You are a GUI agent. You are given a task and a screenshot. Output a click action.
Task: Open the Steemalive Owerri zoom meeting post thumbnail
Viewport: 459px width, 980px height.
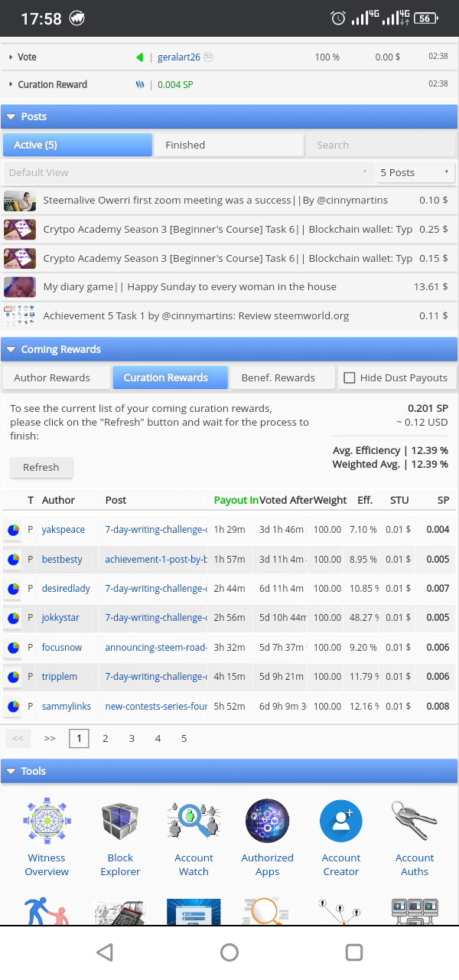pos(20,201)
